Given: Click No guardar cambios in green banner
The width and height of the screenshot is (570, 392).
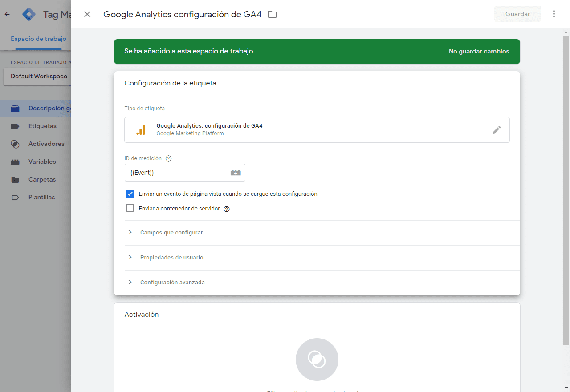Looking at the screenshot, I should [479, 51].
